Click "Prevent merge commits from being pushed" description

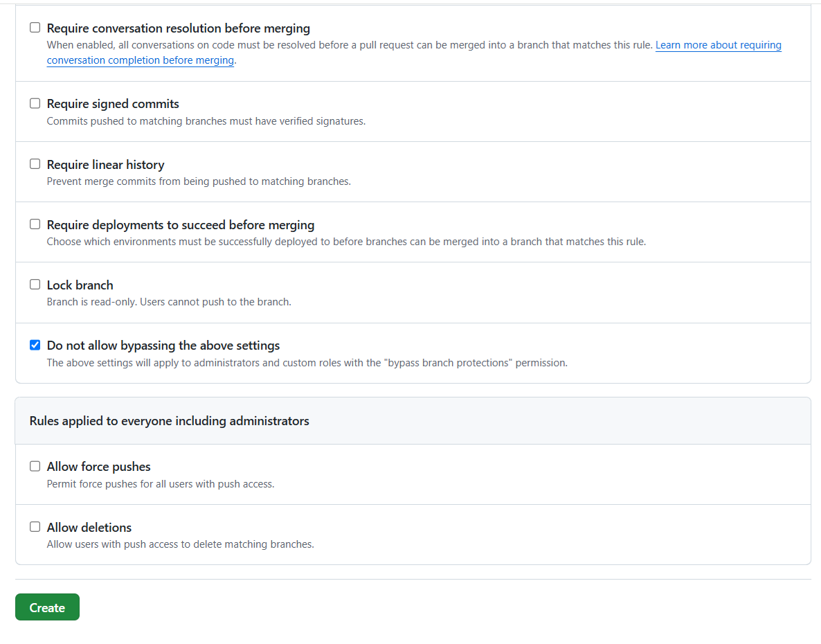click(x=199, y=181)
